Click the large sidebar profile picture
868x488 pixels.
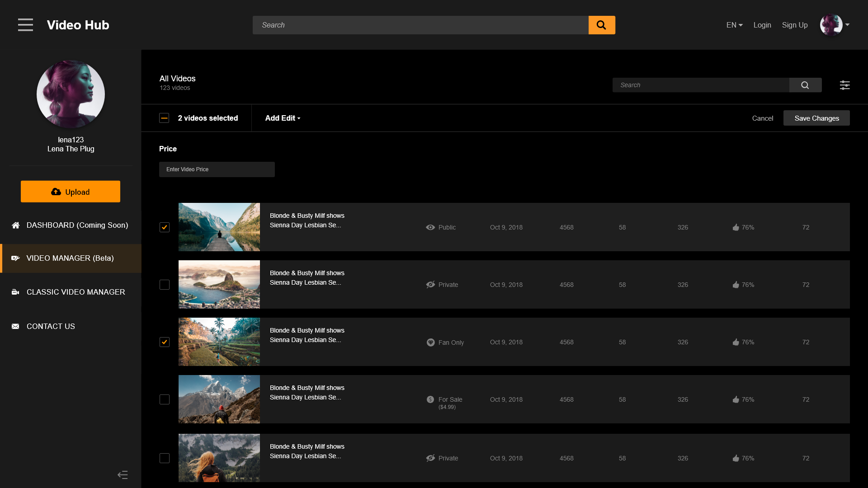point(71,94)
